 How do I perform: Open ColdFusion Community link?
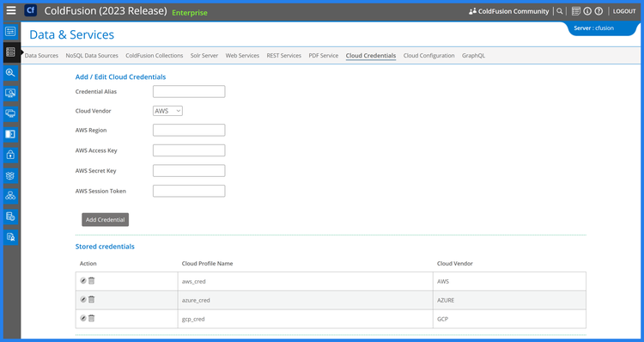509,11
